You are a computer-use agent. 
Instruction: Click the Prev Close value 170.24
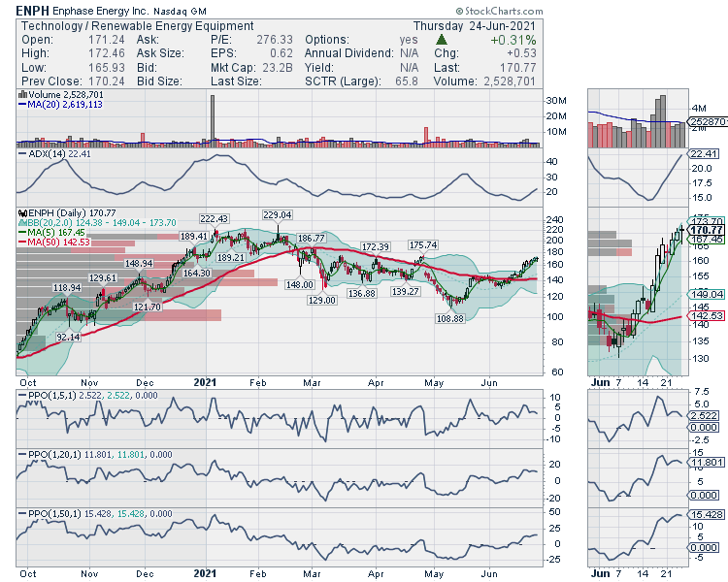coord(107,81)
